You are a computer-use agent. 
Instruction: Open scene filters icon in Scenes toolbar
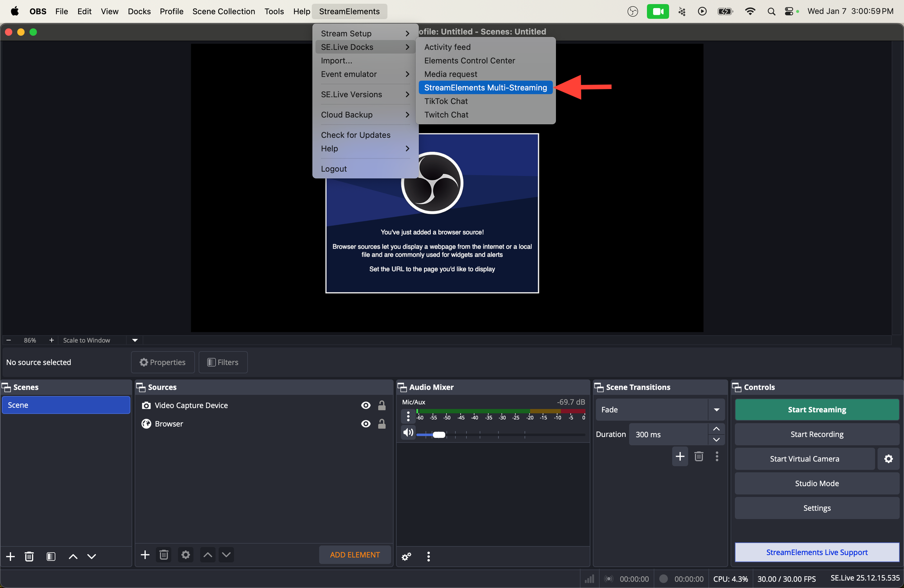coord(51,556)
